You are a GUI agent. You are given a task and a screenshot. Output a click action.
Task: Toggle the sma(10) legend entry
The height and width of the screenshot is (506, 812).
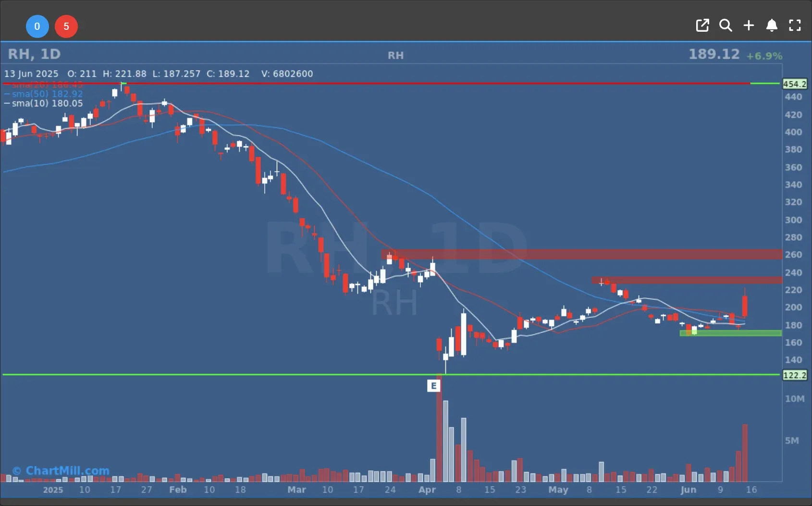point(47,103)
